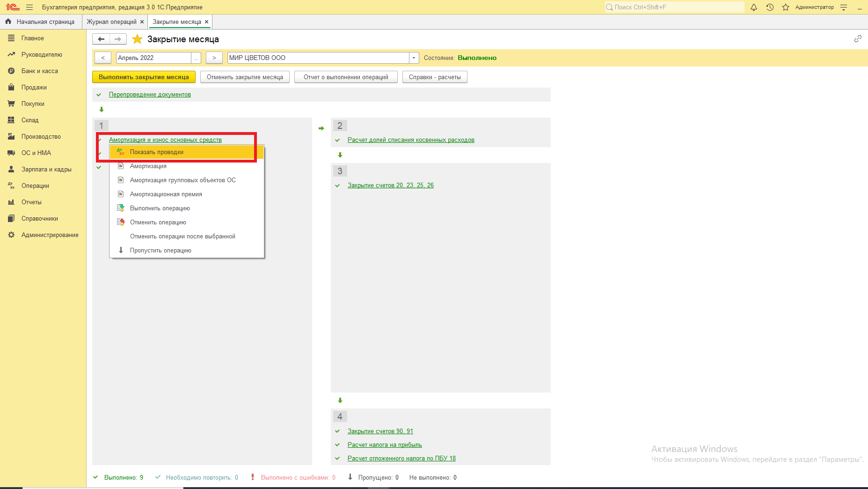Open period selection ellipsis button
This screenshot has height=489, width=868.
click(196, 58)
